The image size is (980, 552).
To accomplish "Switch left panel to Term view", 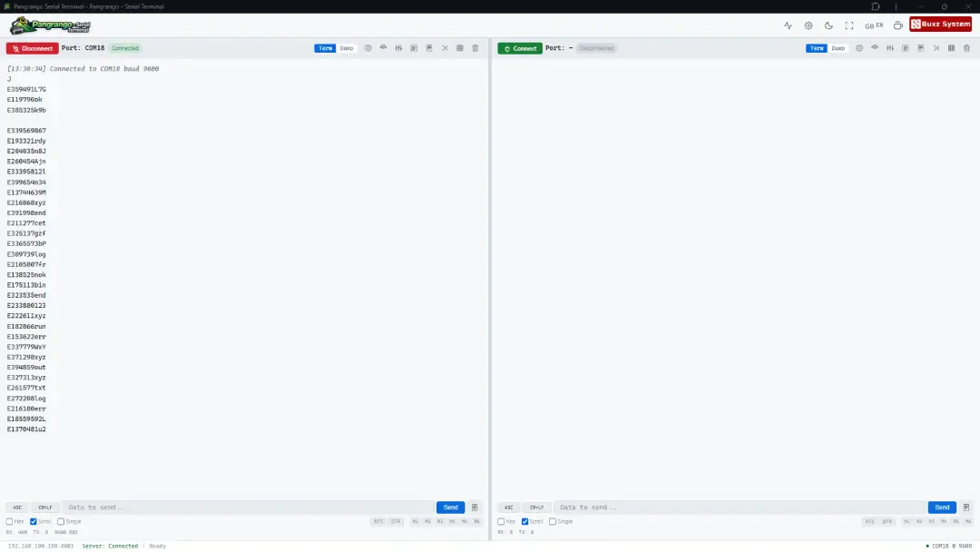I will coord(325,48).
